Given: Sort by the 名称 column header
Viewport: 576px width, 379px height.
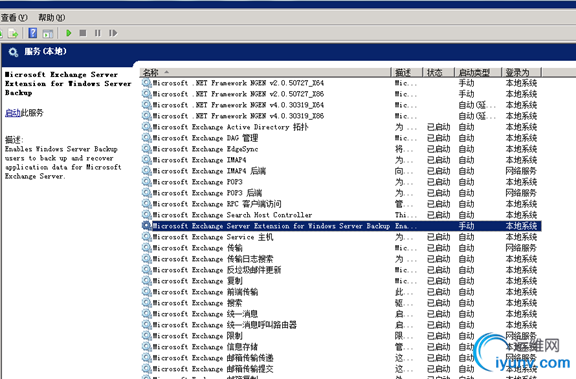Looking at the screenshot, I should coord(265,72).
